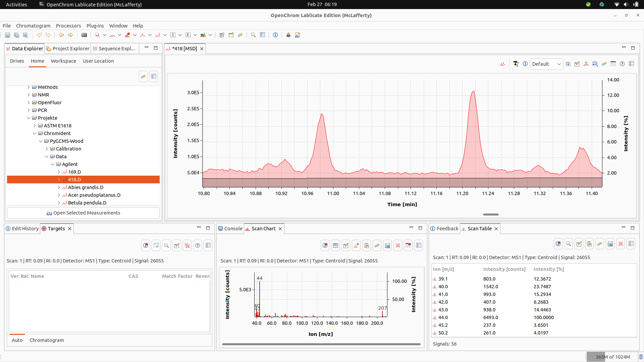Click the magnifier search icon in main toolbar
The height and width of the screenshot is (362, 644).
point(253,35)
